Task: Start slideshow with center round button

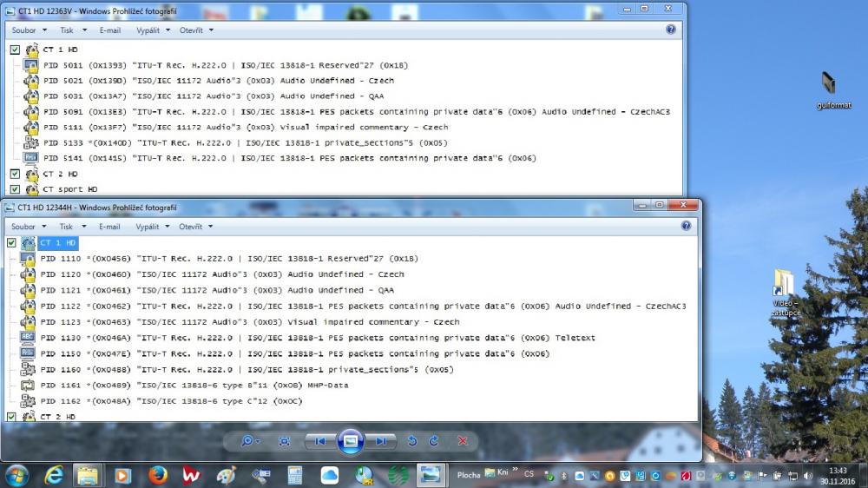Action: [x=351, y=441]
